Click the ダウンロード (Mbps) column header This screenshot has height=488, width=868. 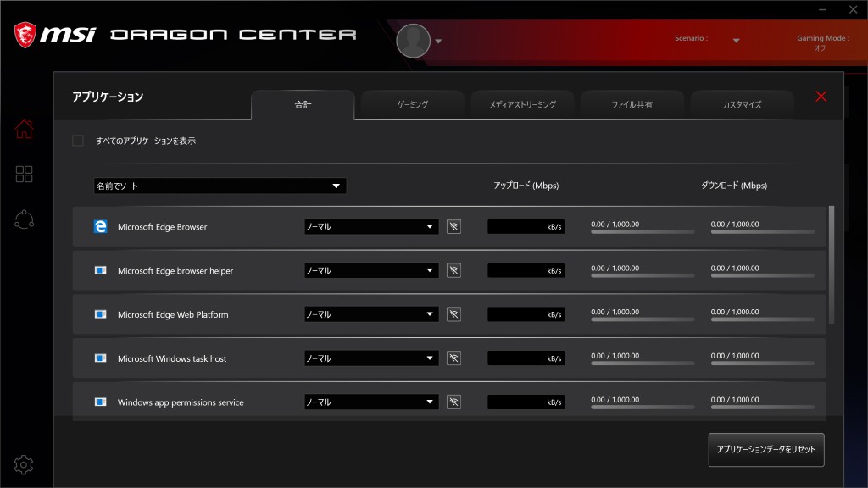click(x=734, y=186)
